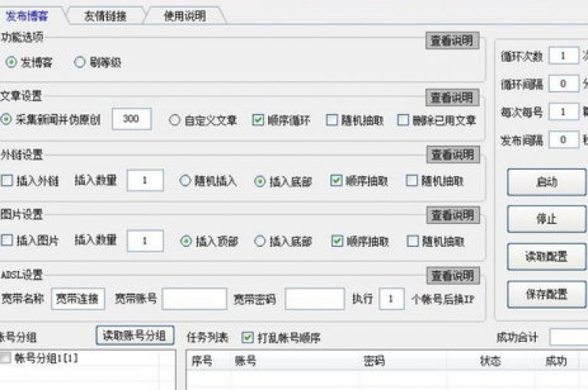Select the 自定义文章 radio option
This screenshot has width=588, height=390.
coord(175,120)
